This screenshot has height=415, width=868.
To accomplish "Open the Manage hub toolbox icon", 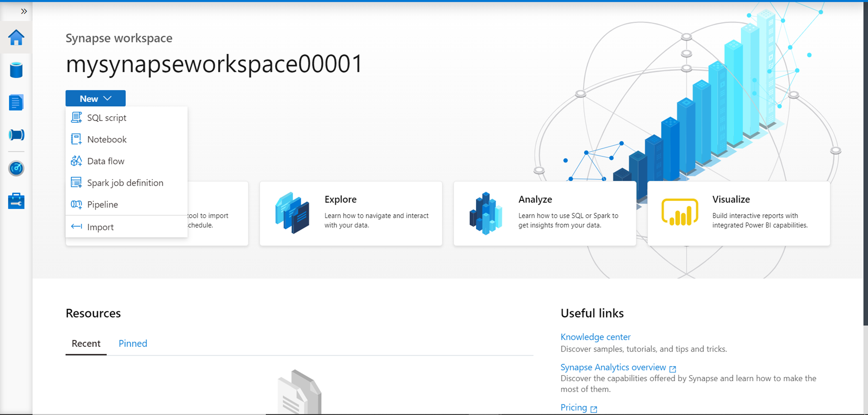I will (x=16, y=201).
